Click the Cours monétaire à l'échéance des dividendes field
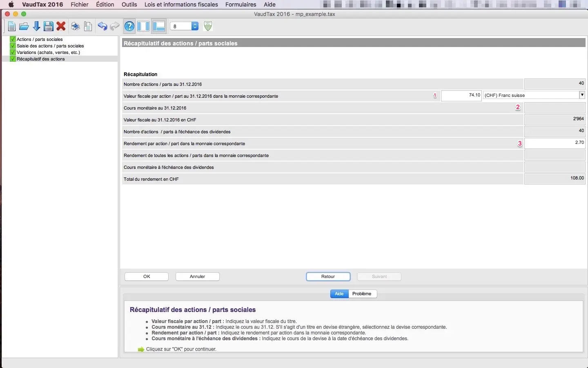Screen dimensions: 588x368 click(555, 167)
